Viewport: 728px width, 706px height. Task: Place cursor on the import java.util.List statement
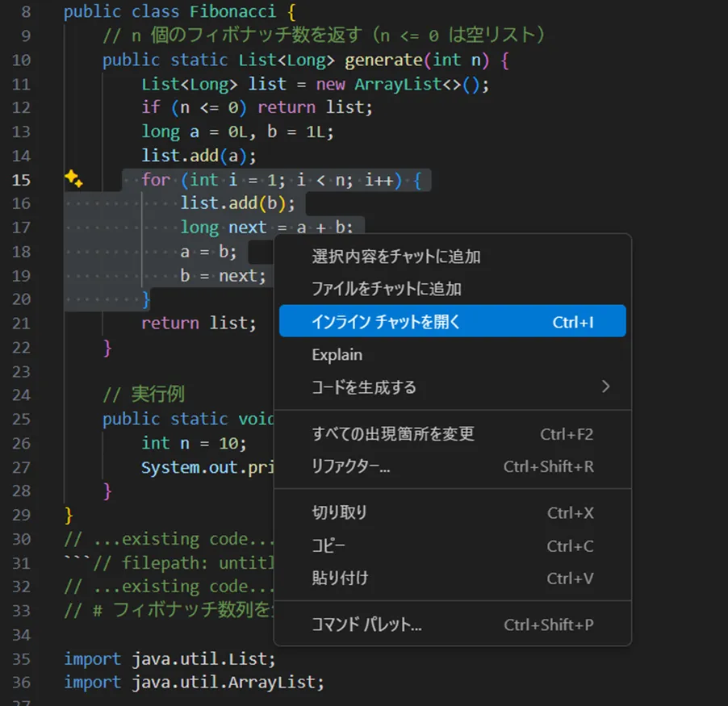click(169, 659)
